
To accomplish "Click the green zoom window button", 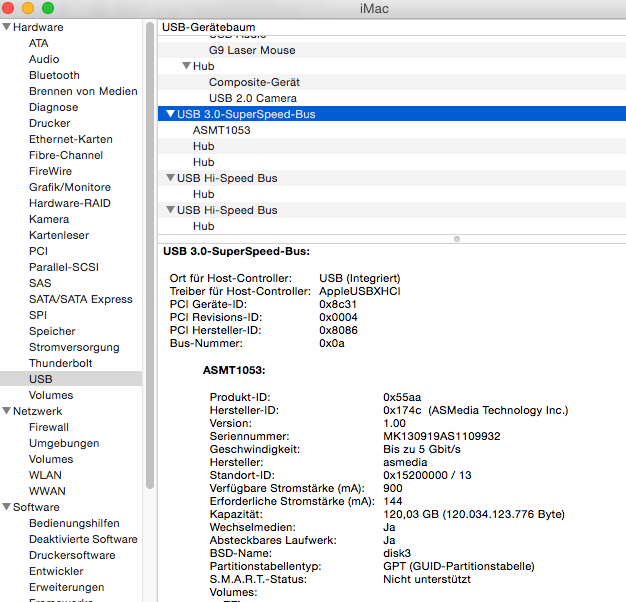I will pyautogui.click(x=47, y=8).
